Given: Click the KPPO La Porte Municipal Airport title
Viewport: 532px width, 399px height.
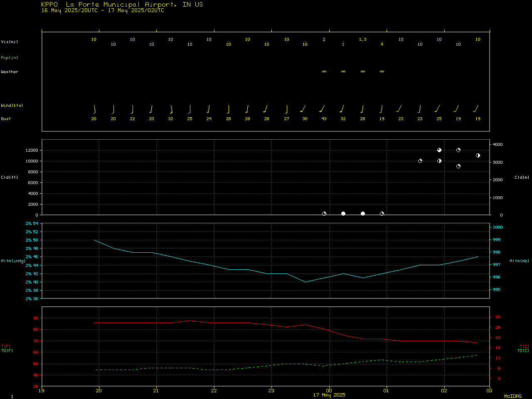Looking at the screenshot, I should pyautogui.click(x=122, y=5).
